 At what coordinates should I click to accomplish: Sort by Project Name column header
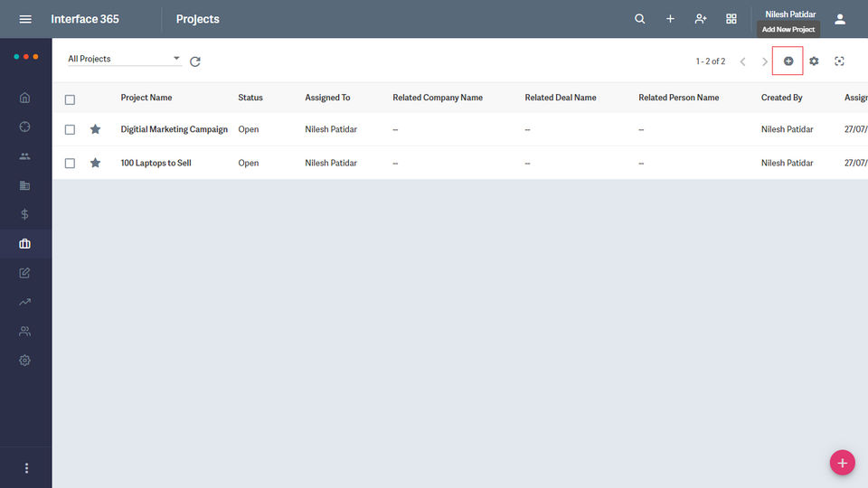pyautogui.click(x=146, y=98)
